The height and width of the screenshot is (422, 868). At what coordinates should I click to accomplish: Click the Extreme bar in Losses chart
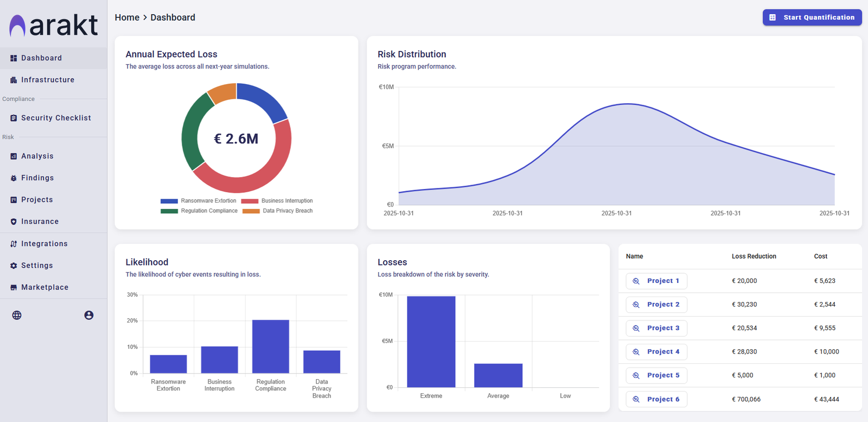(431, 341)
